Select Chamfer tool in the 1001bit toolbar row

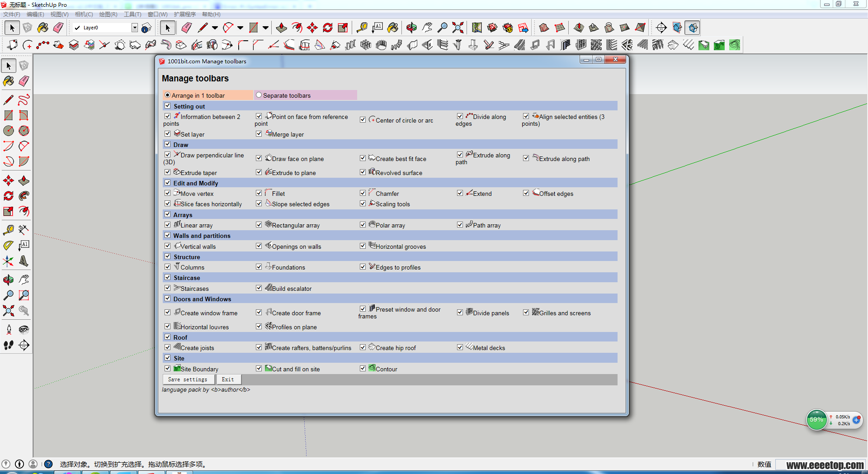click(x=258, y=45)
